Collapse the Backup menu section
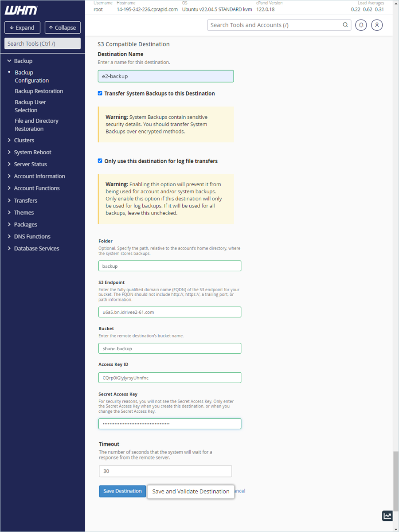This screenshot has width=399, height=532. 23,61
